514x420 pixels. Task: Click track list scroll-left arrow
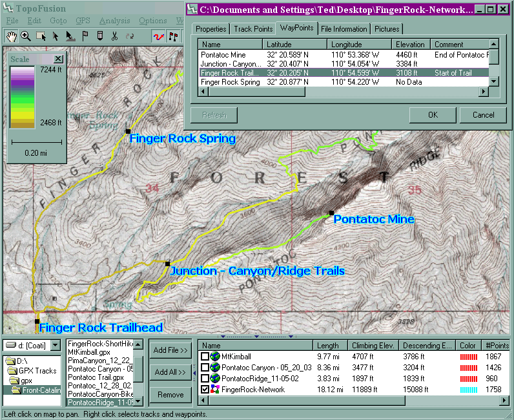click(203, 401)
